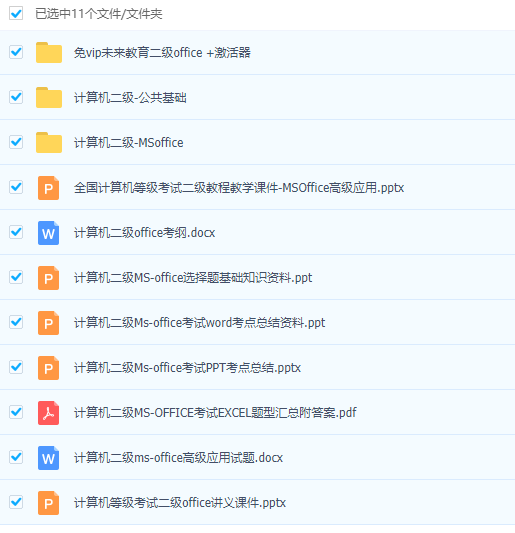
Task: Open file 计算机二级Ms-office考试PPT考点总结.pptx
Action: click(187, 368)
